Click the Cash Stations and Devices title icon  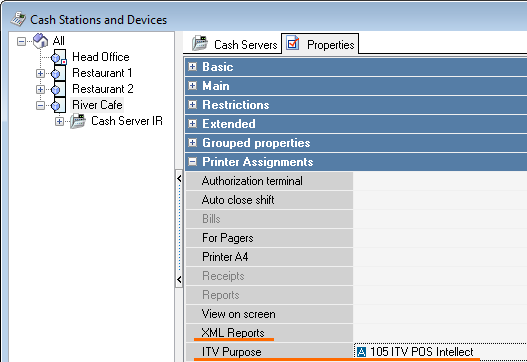pos(18,19)
